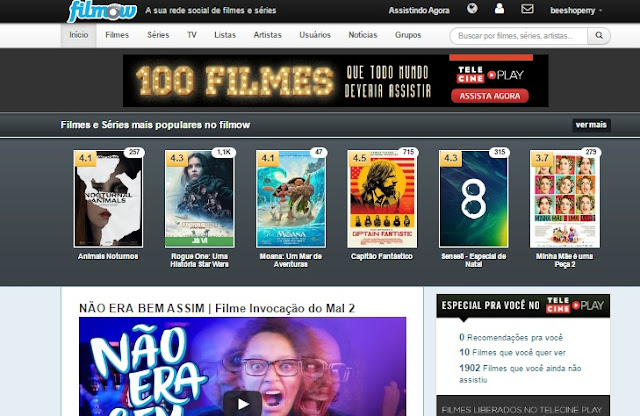
Task: Open the Moana poster
Action: pos(291,199)
